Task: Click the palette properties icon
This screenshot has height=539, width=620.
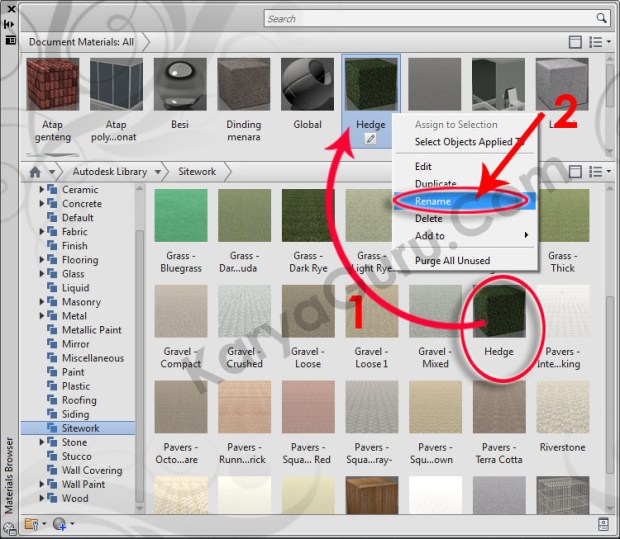Action: pyautogui.click(x=10, y=40)
